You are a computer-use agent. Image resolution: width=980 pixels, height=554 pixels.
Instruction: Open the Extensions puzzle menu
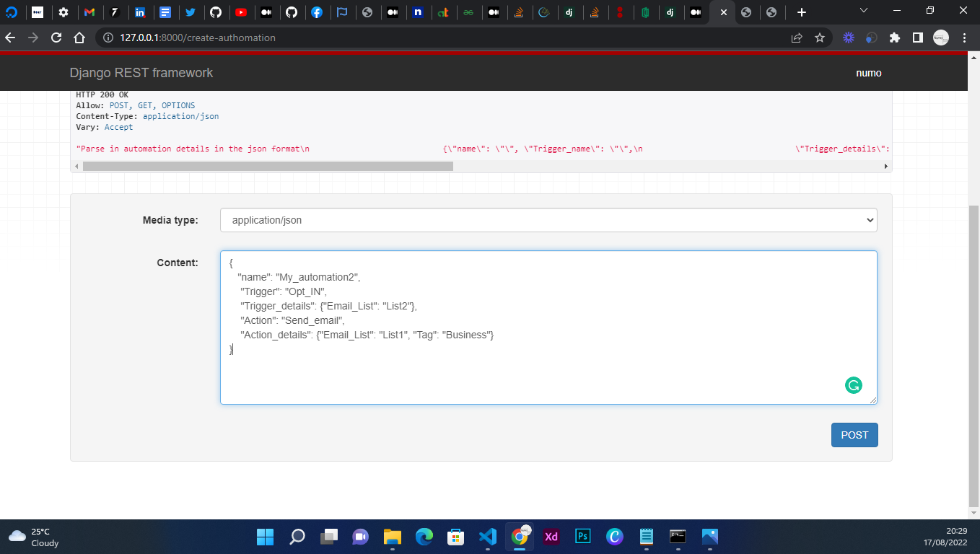[895, 38]
